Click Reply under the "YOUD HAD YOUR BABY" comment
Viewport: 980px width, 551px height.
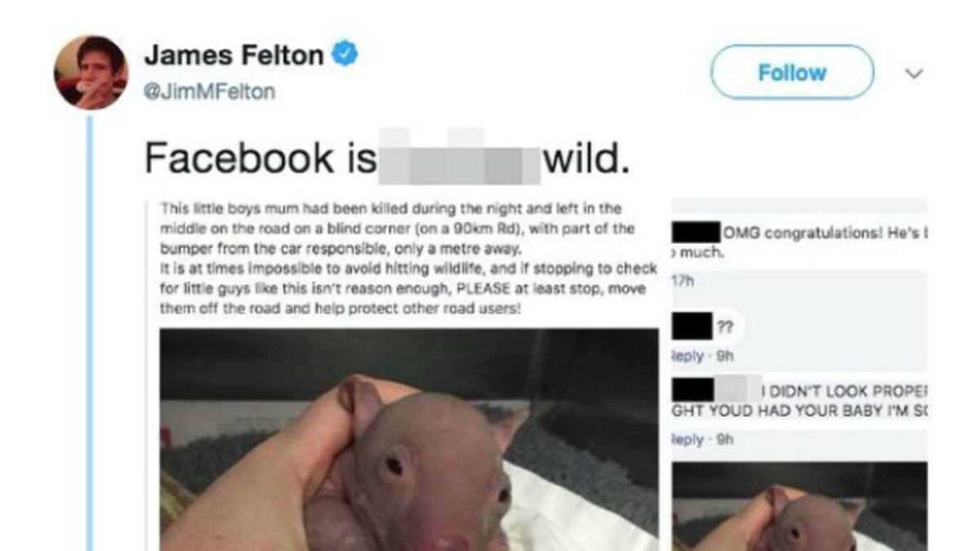click(687, 439)
